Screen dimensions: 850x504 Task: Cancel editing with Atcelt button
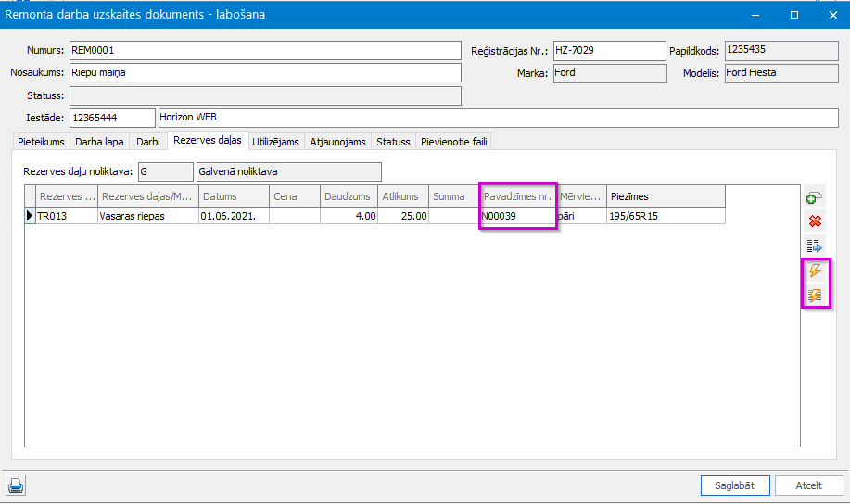tap(809, 485)
